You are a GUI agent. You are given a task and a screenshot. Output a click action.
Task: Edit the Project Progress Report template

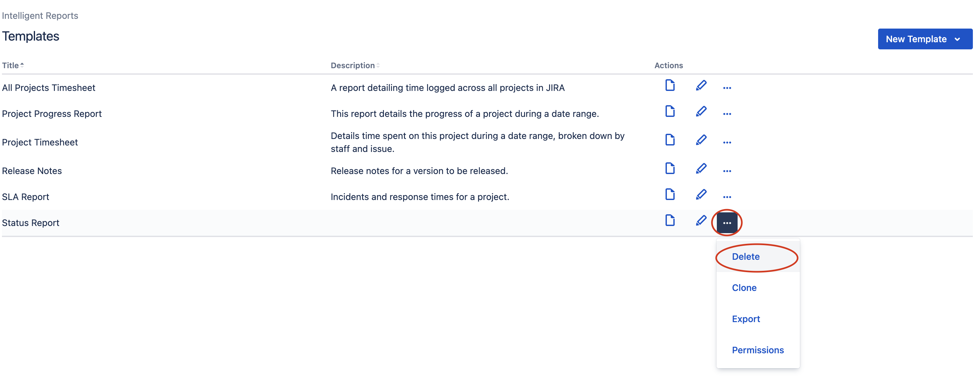coord(701,111)
